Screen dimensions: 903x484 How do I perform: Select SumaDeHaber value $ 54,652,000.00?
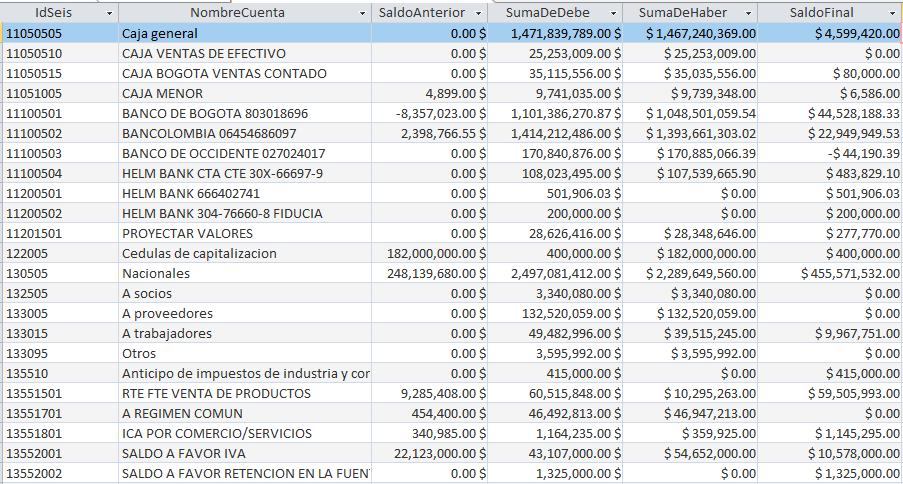pyautogui.click(x=690, y=453)
